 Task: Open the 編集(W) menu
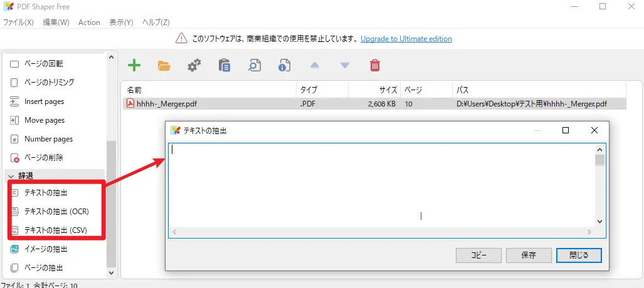coord(56,23)
